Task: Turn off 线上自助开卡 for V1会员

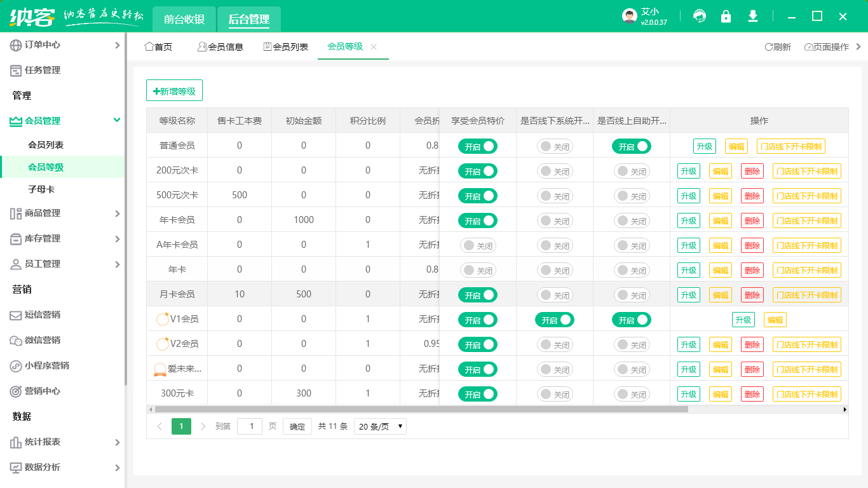Action: (x=631, y=320)
